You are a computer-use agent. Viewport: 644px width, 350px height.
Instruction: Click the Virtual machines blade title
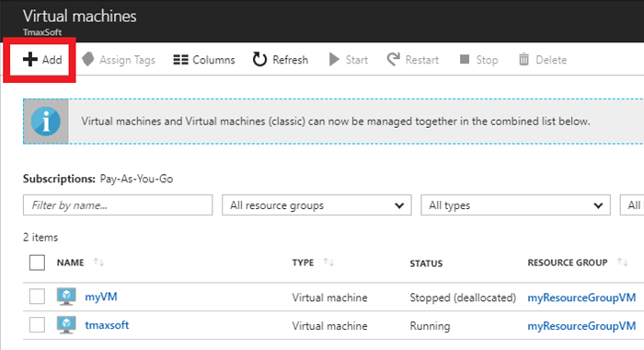80,16
